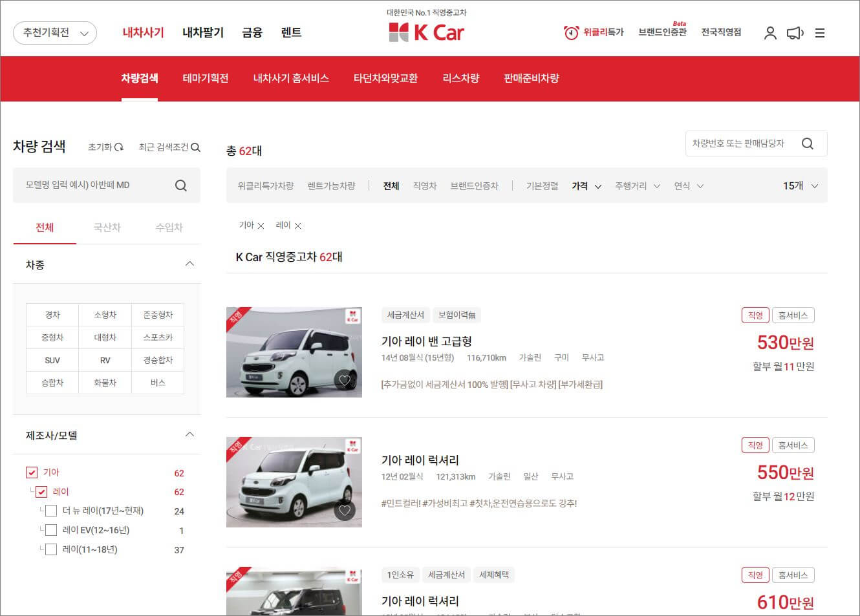Viewport: 860px width, 616px height.
Task: Uncheck the 레이 model checkbox
Action: point(41,492)
